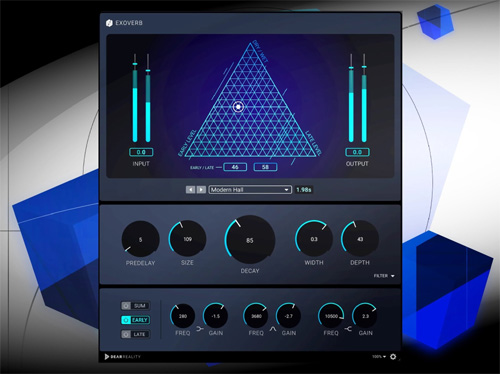The width and height of the screenshot is (500, 374).
Task: Click the low shelf filter icon
Action: point(200,329)
